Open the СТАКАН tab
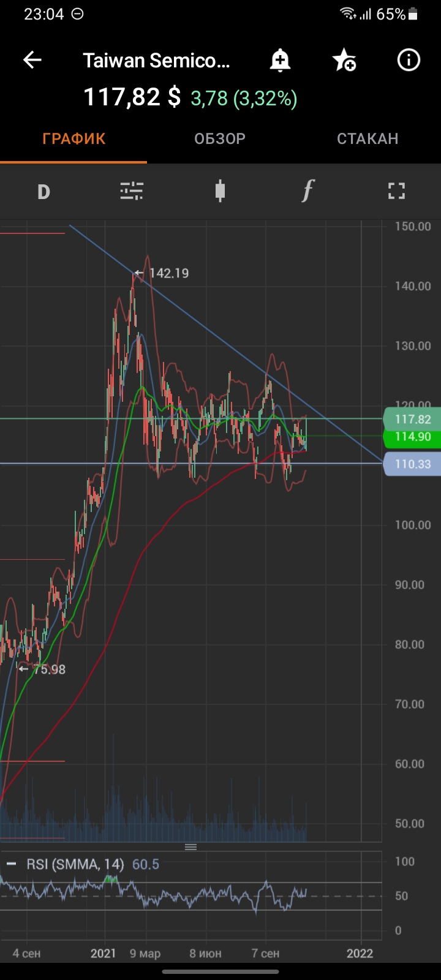Image resolution: width=441 pixels, height=980 pixels. click(x=367, y=139)
